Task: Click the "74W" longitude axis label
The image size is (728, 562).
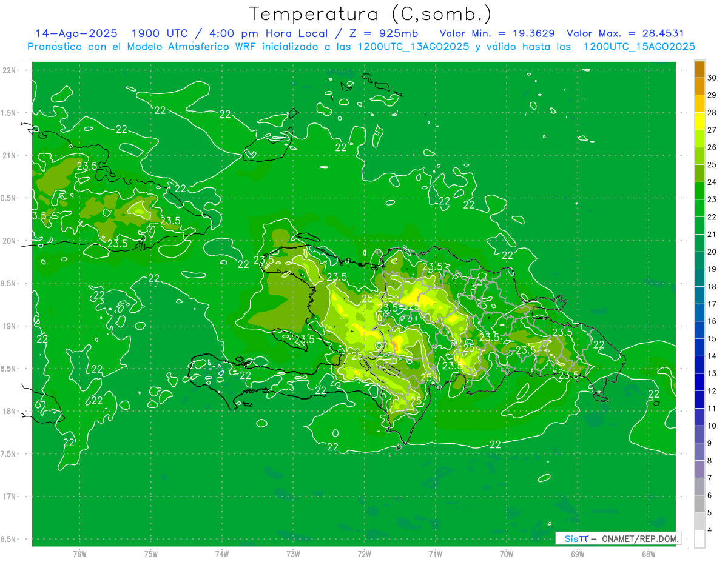Action: 222,554
